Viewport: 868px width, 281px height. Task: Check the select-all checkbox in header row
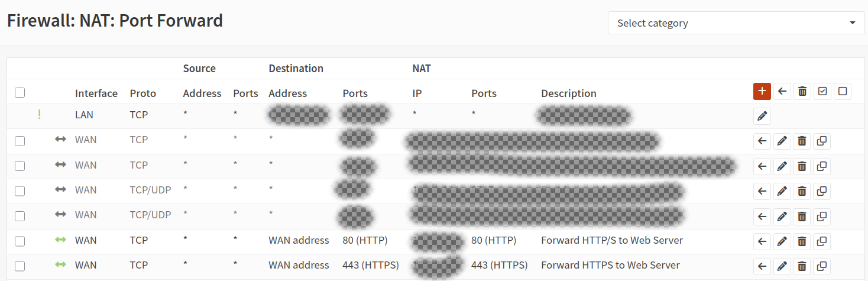click(20, 93)
